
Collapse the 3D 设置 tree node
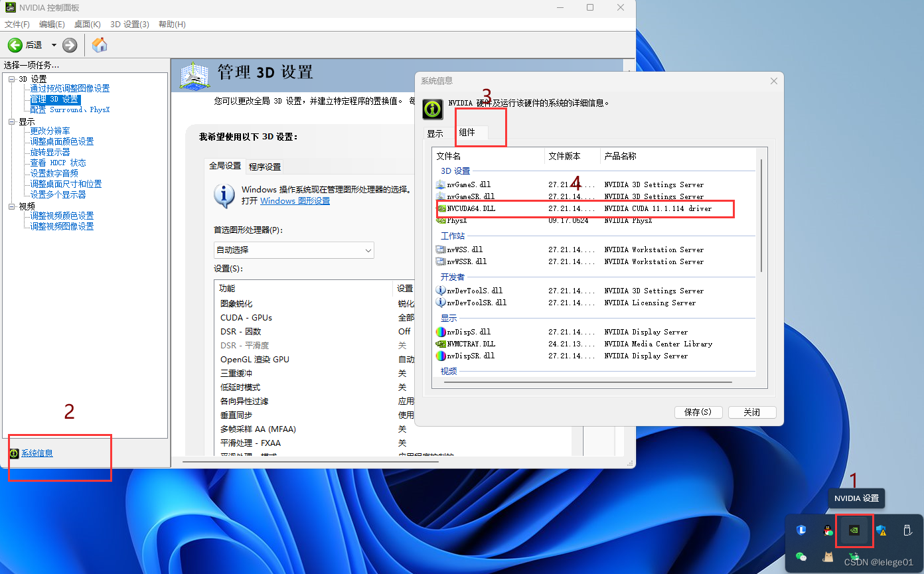coord(12,79)
